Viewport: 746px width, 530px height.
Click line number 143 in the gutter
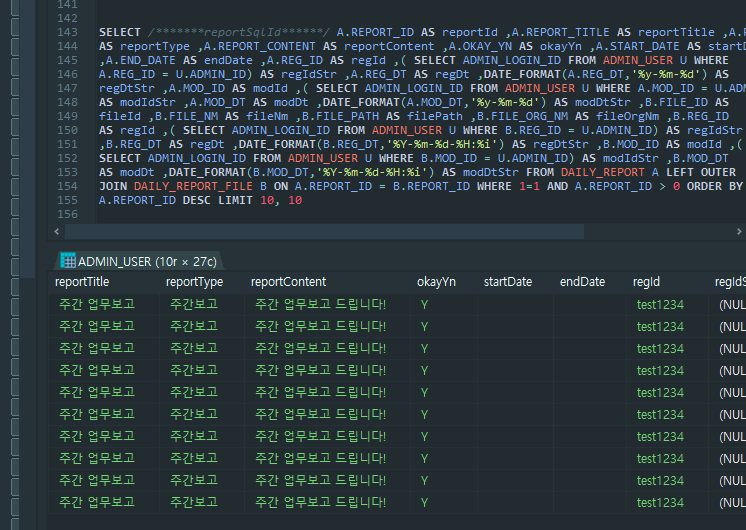(67, 32)
